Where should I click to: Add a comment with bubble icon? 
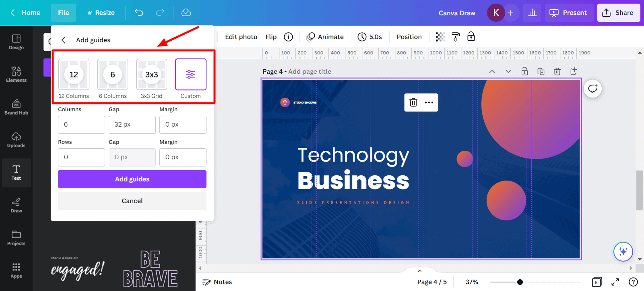593,89
